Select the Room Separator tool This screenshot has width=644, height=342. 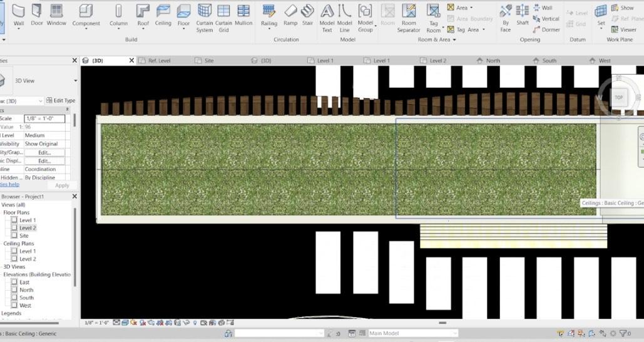click(409, 18)
